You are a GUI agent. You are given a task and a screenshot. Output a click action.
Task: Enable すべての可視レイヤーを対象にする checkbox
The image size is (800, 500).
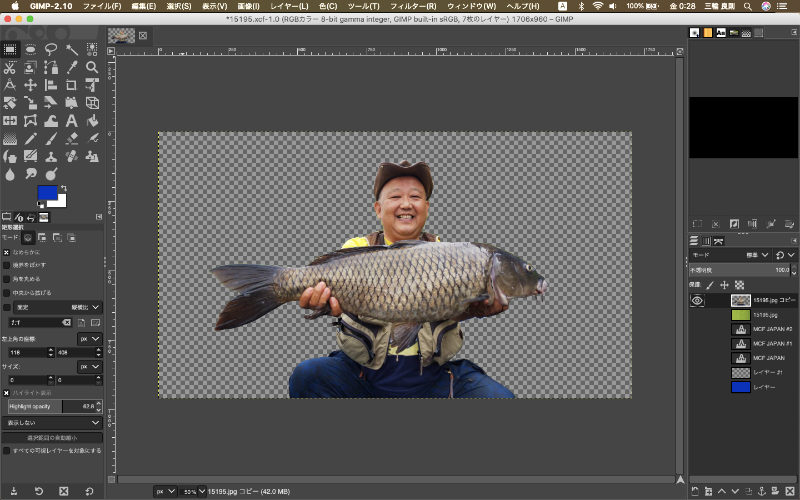pos(6,450)
